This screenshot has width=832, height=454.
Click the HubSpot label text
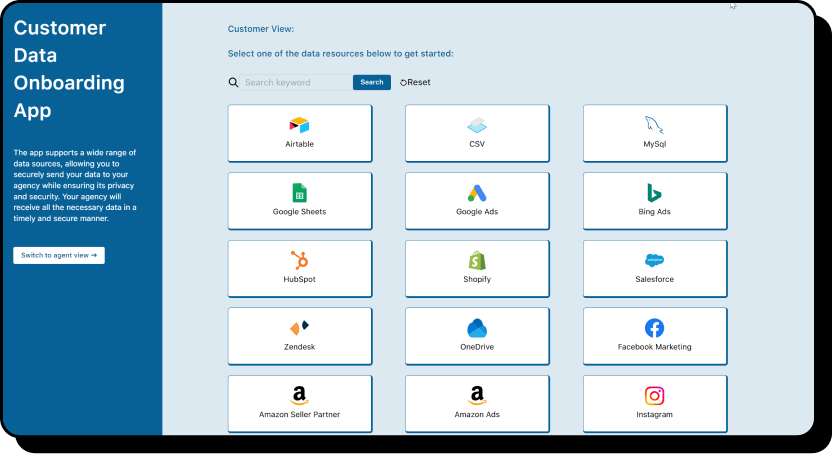coord(299,280)
